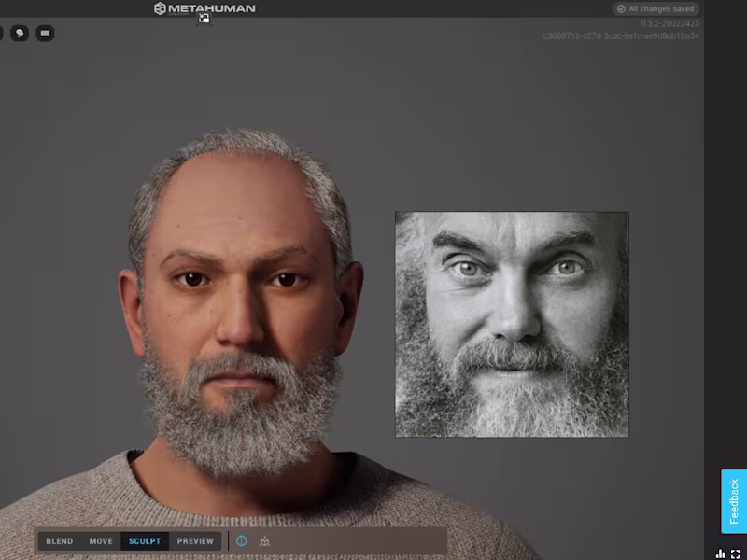Open the PREVIEW mode tab
This screenshot has width=747, height=560.
[195, 541]
